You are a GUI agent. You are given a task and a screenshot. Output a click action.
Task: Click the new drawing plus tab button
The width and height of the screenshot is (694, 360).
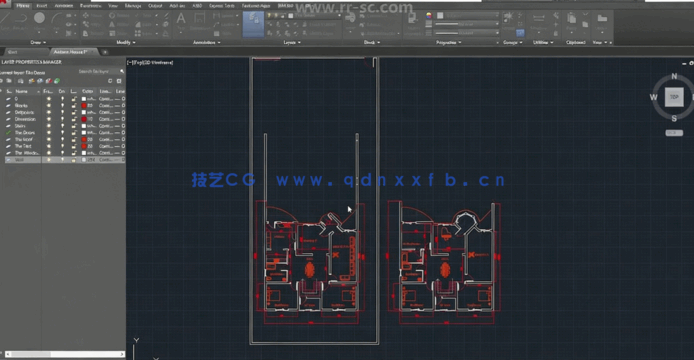coord(105,52)
